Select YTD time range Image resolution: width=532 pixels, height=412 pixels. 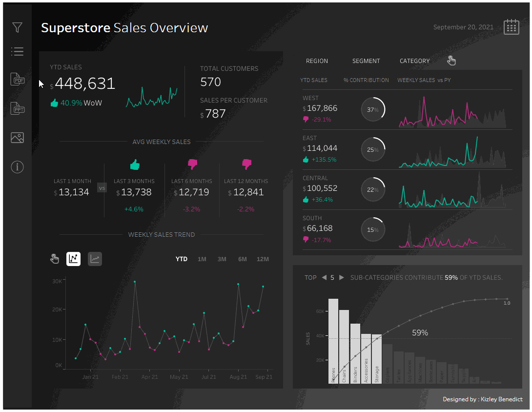(182, 259)
